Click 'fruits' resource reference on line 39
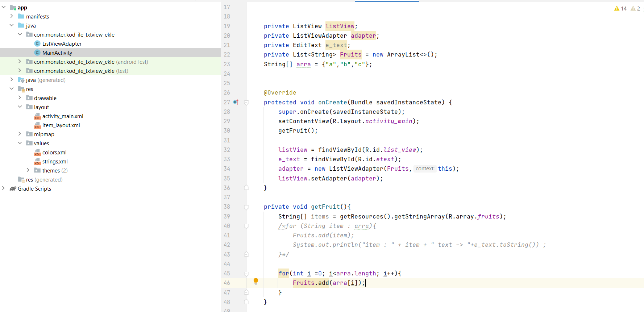 point(488,216)
